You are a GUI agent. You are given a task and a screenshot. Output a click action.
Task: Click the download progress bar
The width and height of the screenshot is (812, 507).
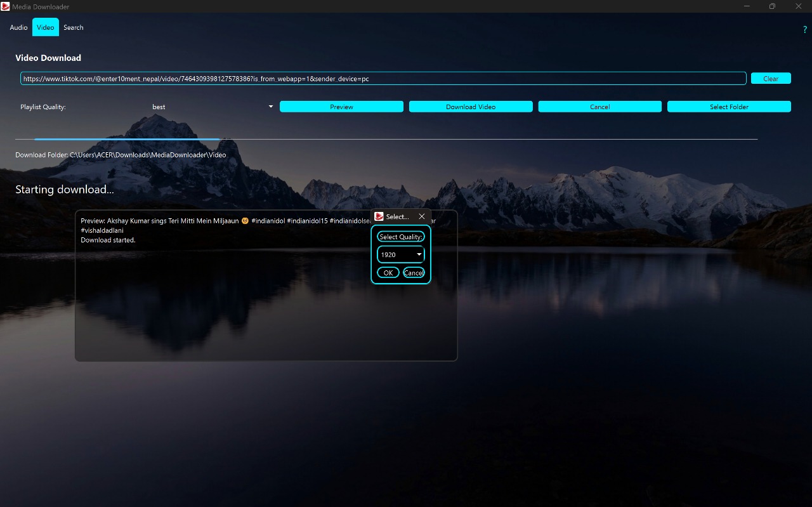click(x=386, y=139)
